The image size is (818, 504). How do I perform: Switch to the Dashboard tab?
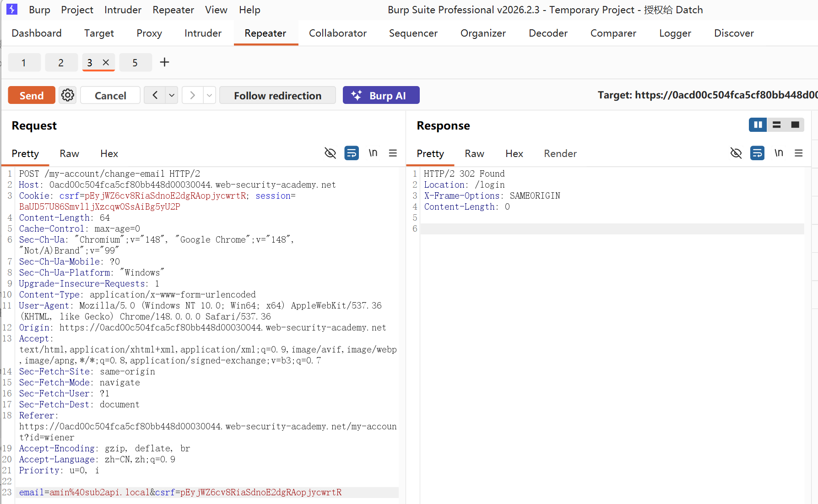[x=37, y=33]
